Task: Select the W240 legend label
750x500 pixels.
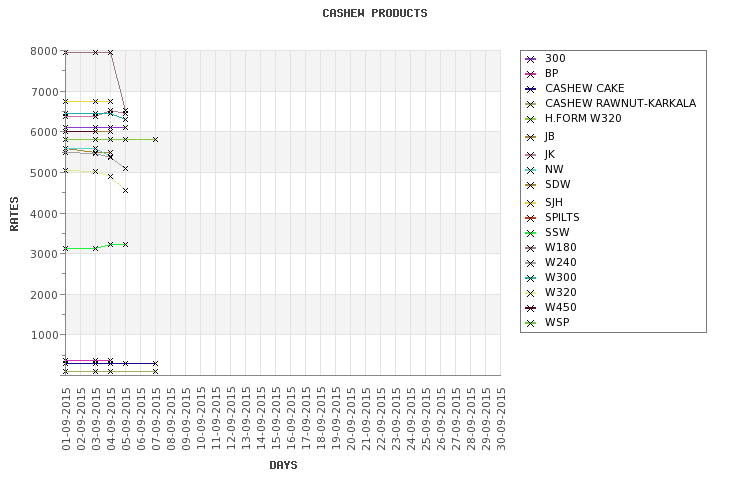Action: coord(561,262)
